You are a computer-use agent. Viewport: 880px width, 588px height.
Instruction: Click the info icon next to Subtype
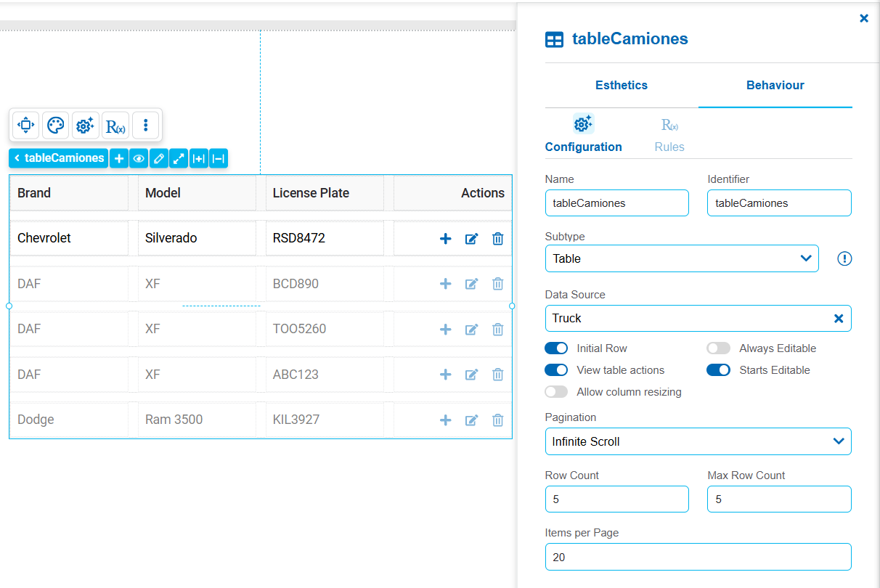[x=844, y=258]
